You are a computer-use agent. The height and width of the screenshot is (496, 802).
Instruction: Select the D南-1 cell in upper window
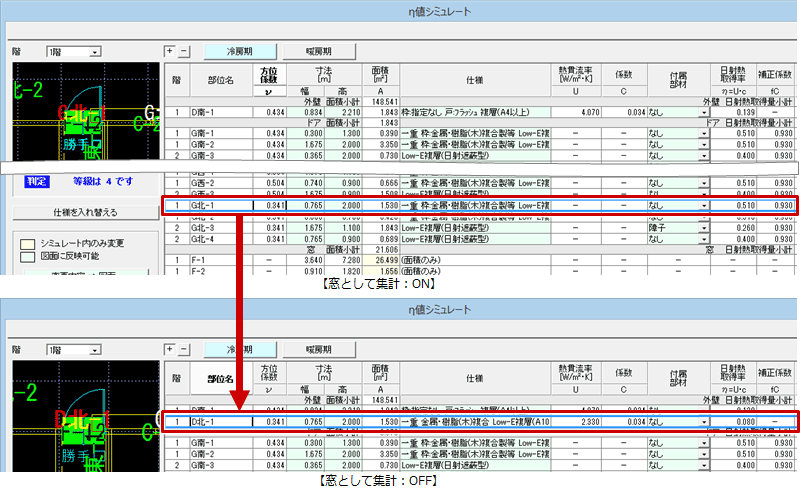(x=221, y=112)
